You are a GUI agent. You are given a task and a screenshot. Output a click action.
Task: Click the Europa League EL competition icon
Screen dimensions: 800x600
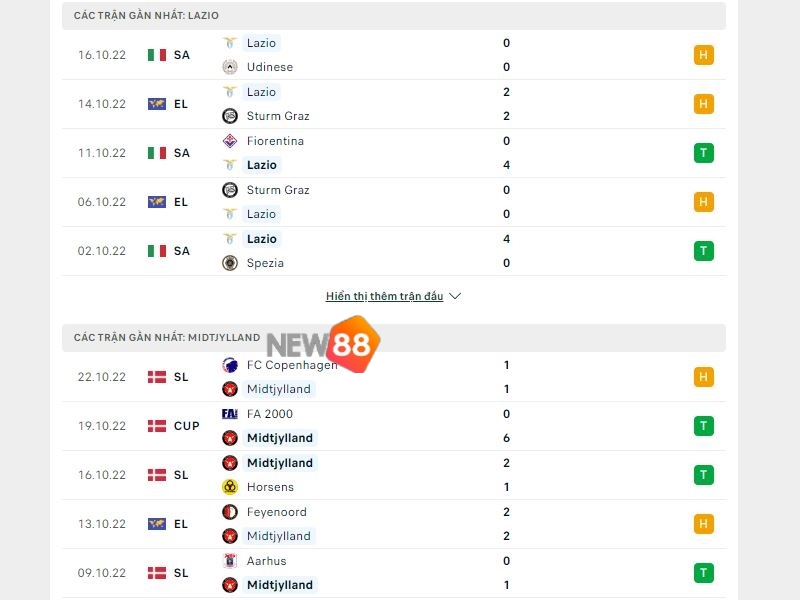coord(156,104)
